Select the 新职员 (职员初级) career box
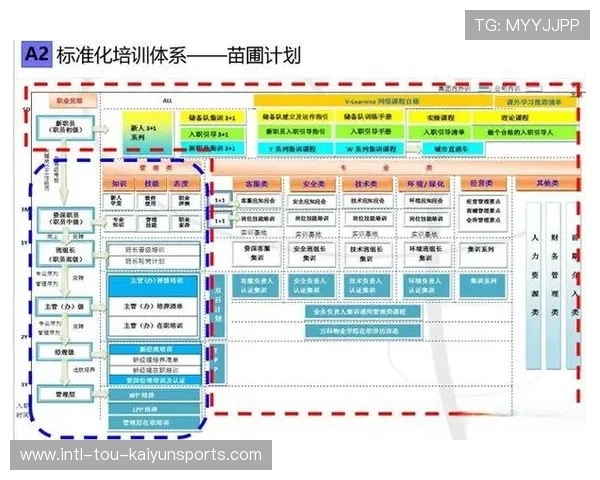The image size is (600, 480). (x=65, y=127)
